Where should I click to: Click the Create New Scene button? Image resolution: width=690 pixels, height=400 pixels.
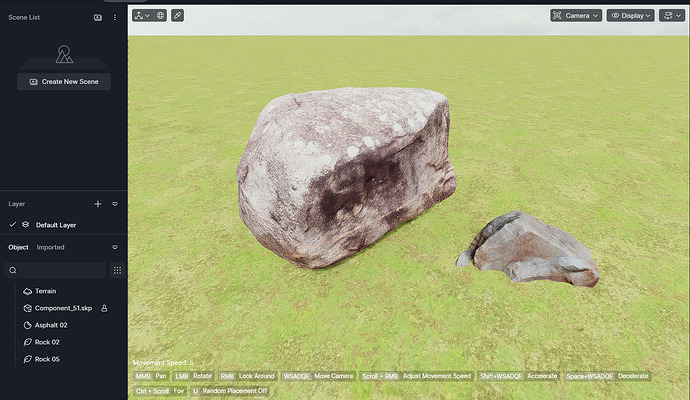[64, 81]
